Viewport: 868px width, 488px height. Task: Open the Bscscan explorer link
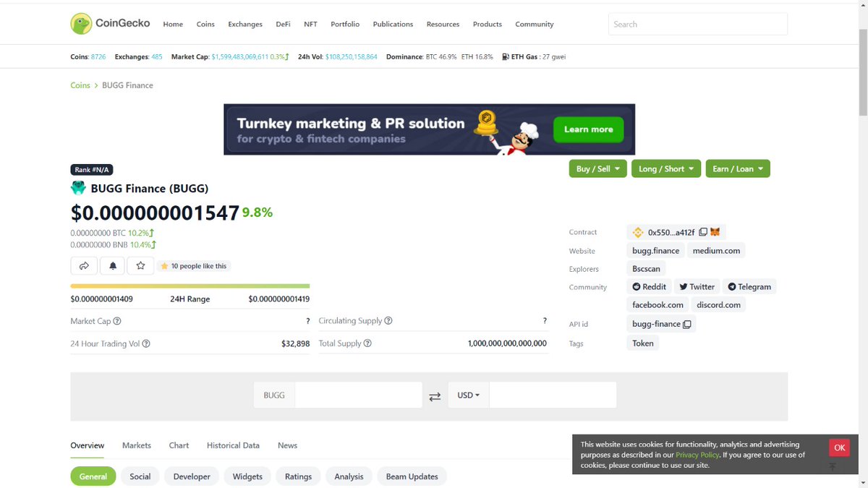646,269
